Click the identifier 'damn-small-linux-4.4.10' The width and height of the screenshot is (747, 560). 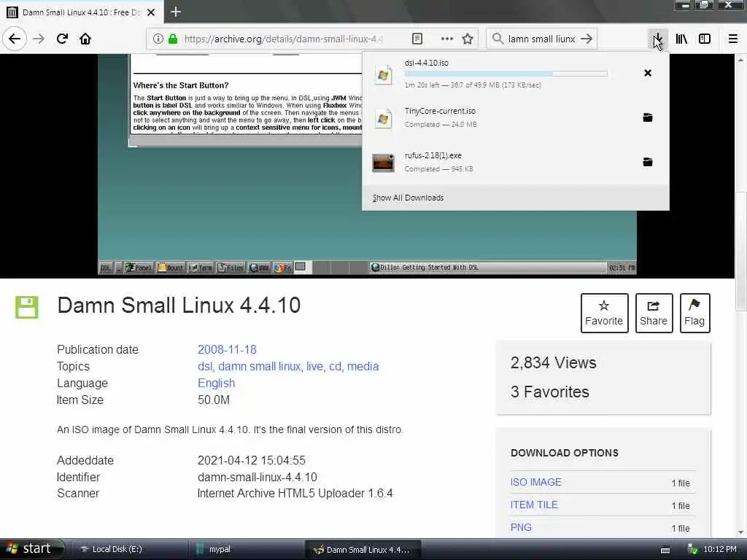pos(258,477)
